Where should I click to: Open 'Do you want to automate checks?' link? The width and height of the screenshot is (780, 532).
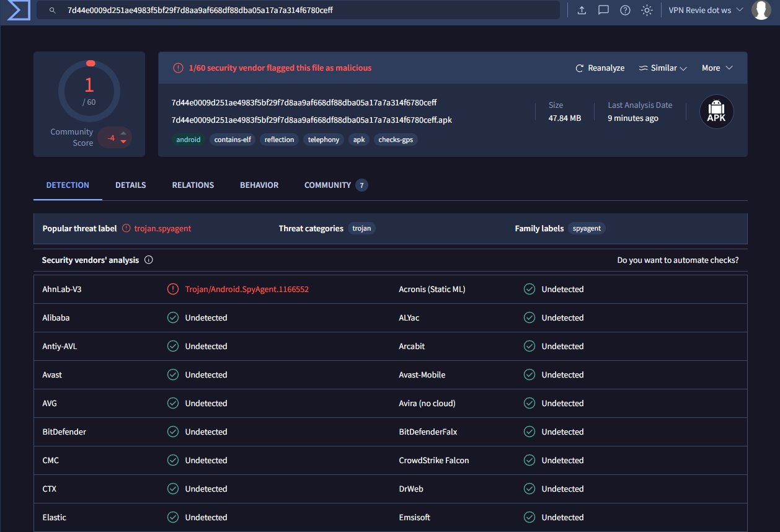pos(678,260)
